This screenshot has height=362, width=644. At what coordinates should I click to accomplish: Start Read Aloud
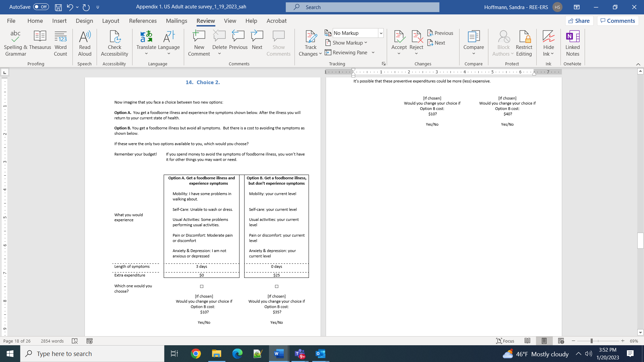(x=85, y=44)
